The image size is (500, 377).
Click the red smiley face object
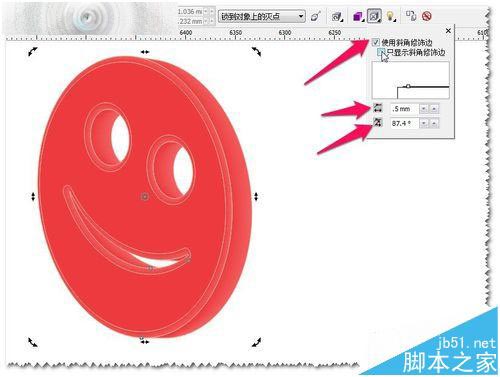[146, 197]
